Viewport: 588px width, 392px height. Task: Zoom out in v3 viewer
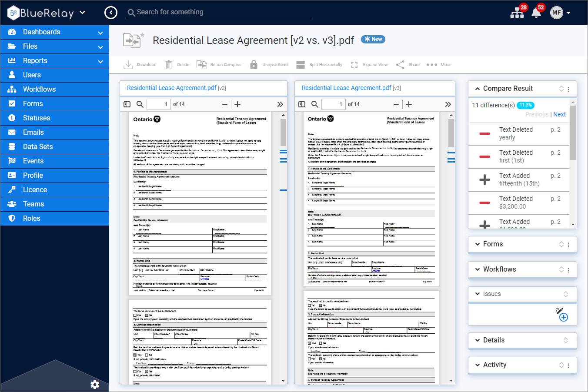pyautogui.click(x=396, y=104)
